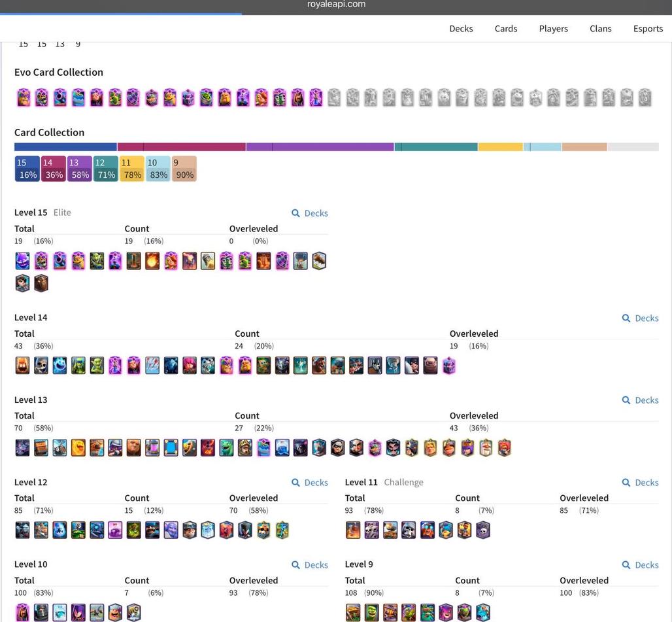Select the Golem card in Level 14
The height and width of the screenshot is (622, 672).
click(x=430, y=366)
